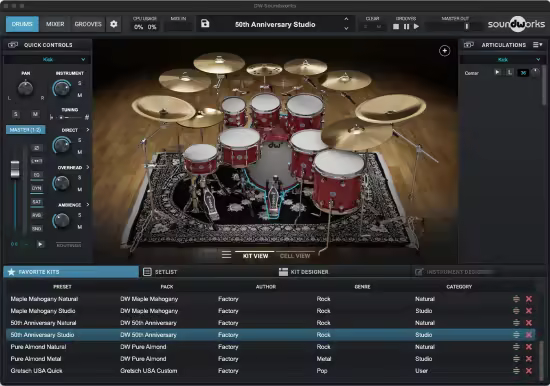Screen dimensions: 550x386
Task: Open the Articulations list menu
Action: [x=537, y=45]
